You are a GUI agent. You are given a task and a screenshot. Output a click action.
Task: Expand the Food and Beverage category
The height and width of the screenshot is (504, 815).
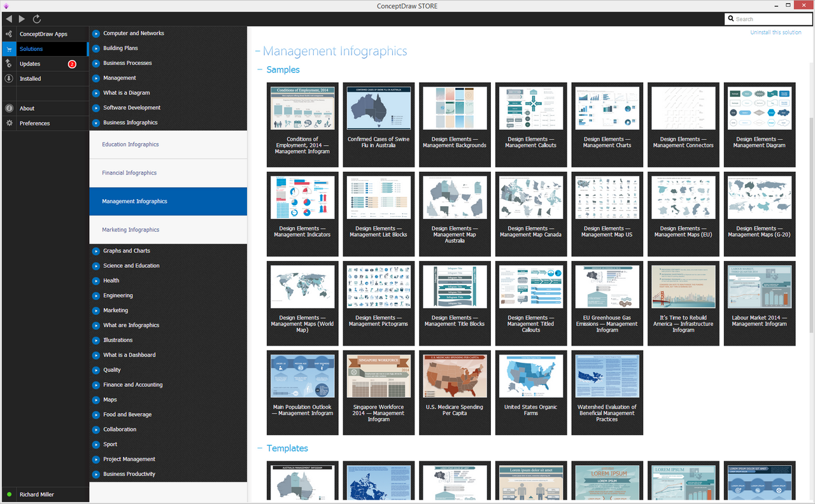click(96, 415)
